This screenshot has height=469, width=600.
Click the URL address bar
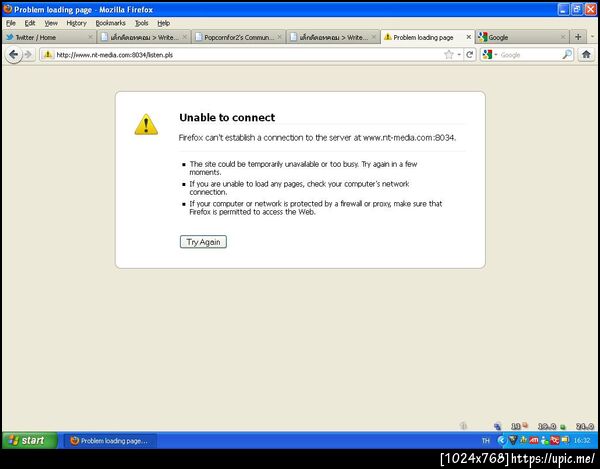(x=249, y=55)
